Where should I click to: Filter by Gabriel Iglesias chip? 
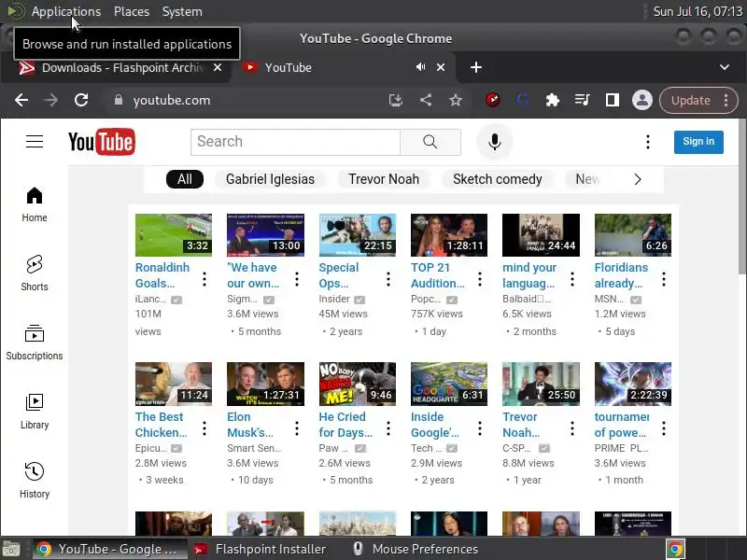pos(270,179)
